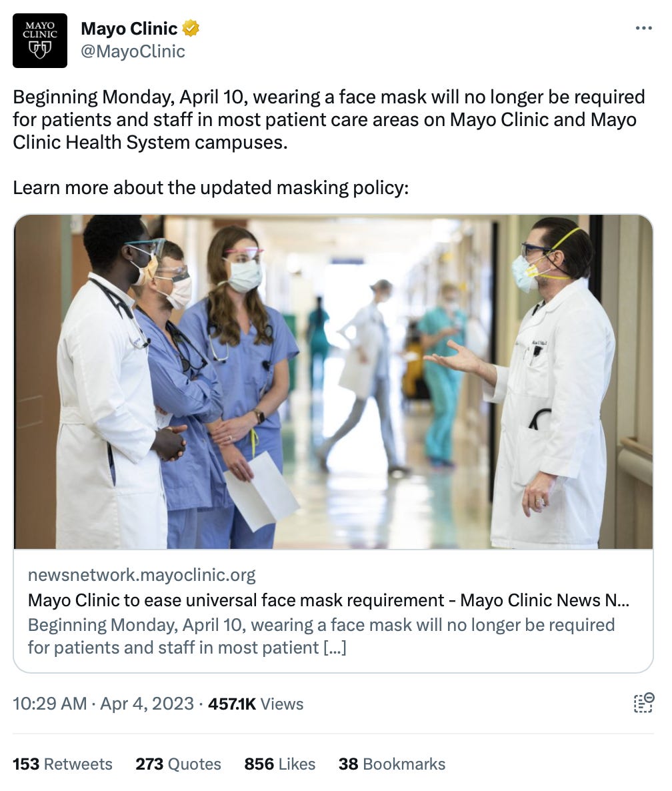Show the 273 Quotes list

tap(178, 764)
